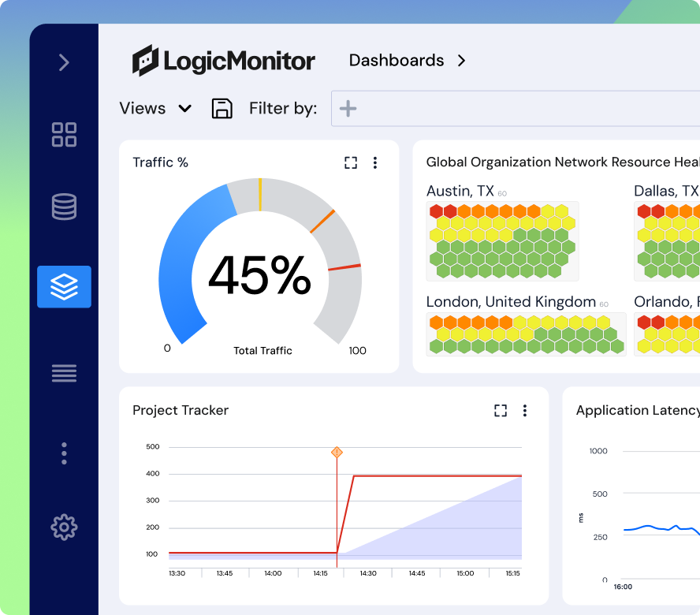
Task: Open the database resources icon in sidebar
Action: (x=64, y=207)
